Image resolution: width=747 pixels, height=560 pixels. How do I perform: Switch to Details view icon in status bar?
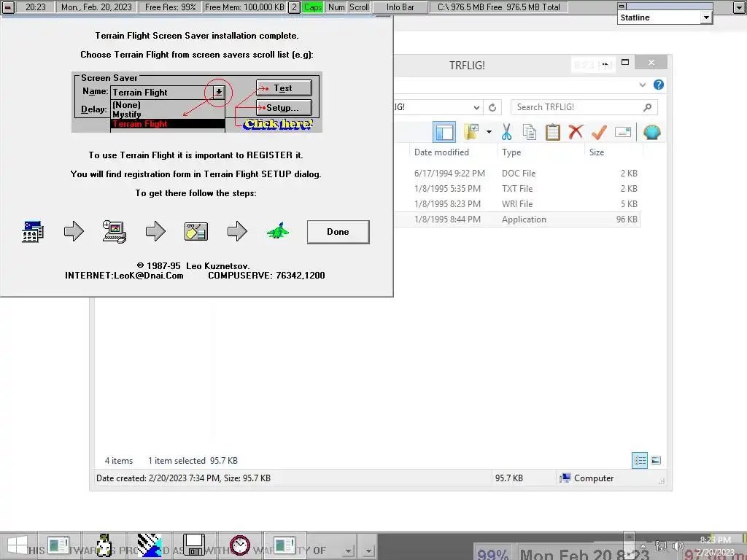(x=639, y=460)
